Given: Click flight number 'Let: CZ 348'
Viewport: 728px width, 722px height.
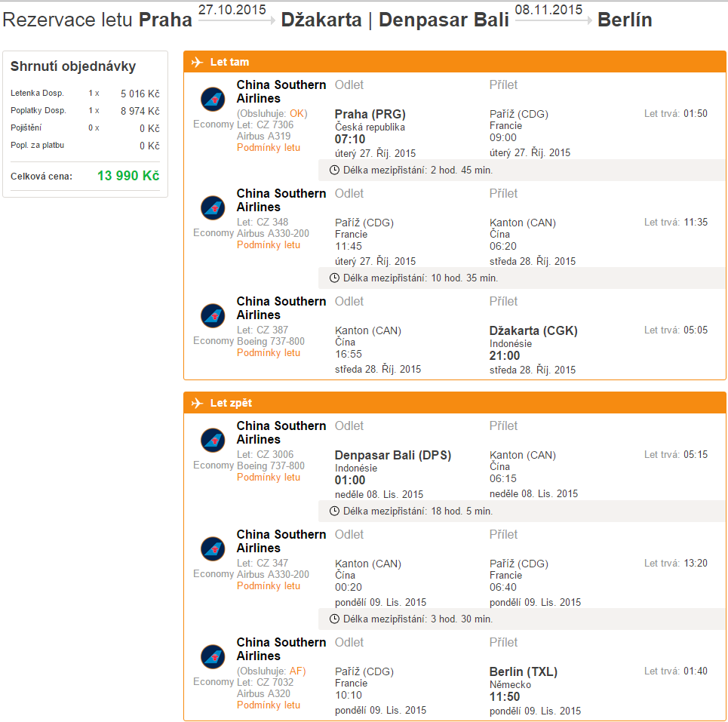Looking at the screenshot, I should pos(263,223).
